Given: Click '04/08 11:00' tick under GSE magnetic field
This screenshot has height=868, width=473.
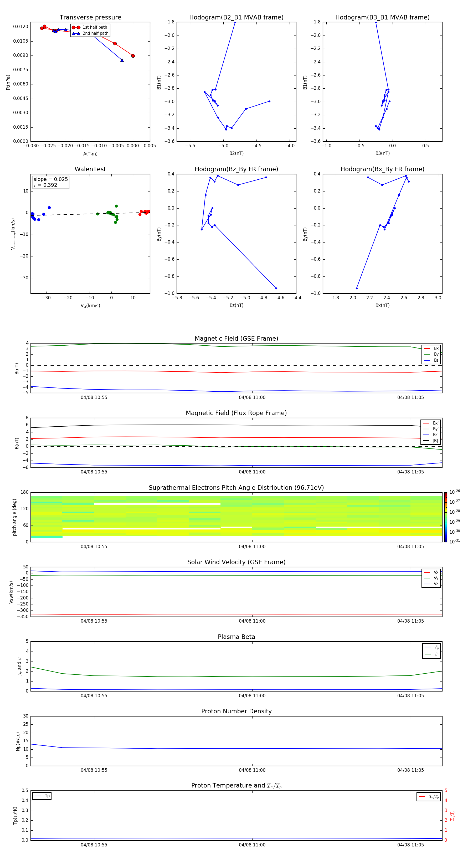Looking at the screenshot, I should coord(252,398).
